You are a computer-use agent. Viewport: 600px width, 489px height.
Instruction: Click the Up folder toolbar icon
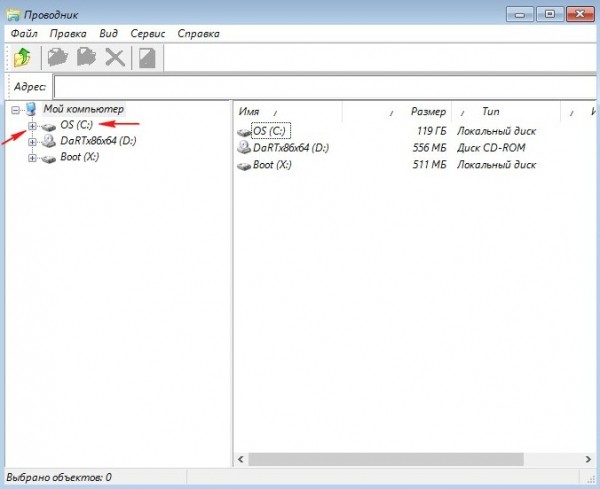(22, 58)
